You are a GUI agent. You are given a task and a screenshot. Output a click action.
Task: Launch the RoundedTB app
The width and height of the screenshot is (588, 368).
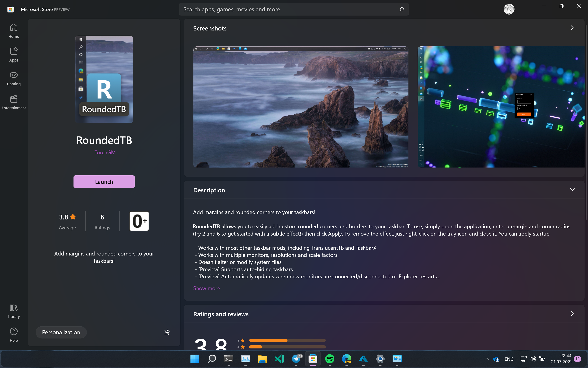[x=104, y=182]
